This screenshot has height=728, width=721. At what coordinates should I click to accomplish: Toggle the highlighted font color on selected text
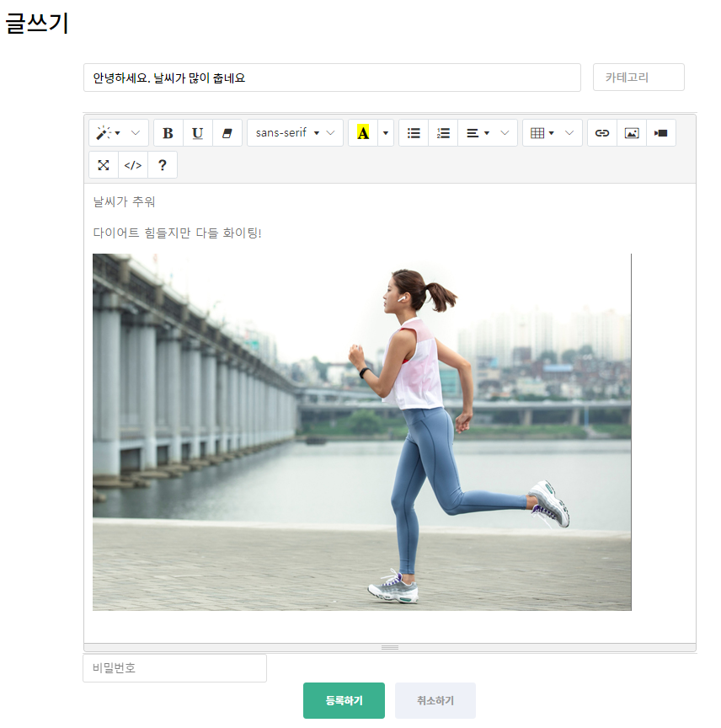pos(365,132)
